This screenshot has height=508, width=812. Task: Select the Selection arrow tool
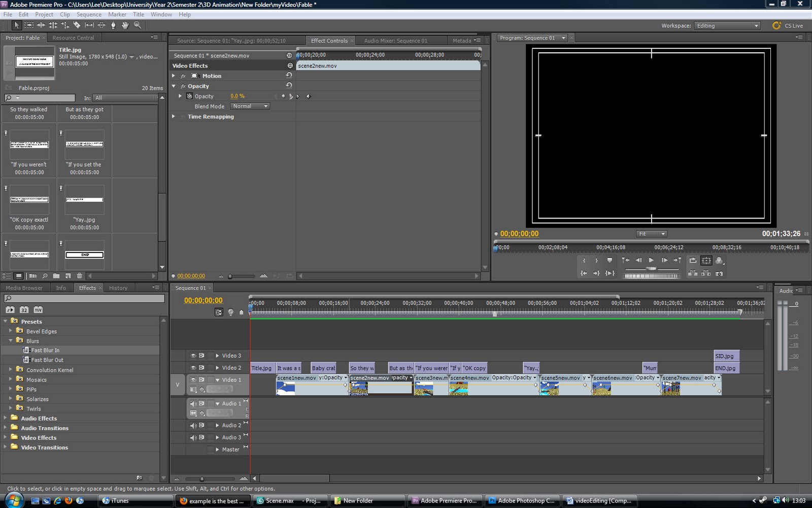coord(16,25)
